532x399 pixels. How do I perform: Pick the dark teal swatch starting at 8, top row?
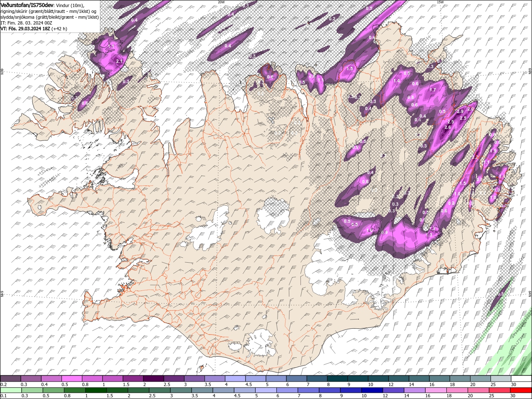337,379
